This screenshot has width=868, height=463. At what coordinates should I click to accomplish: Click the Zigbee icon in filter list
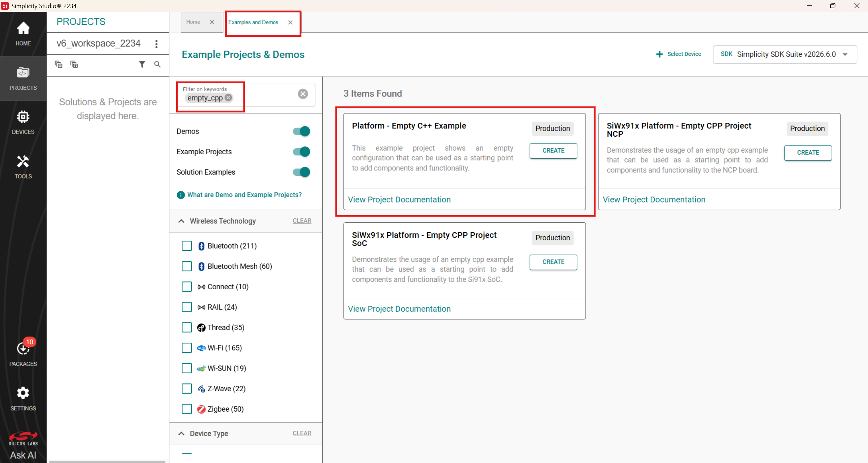tap(201, 409)
